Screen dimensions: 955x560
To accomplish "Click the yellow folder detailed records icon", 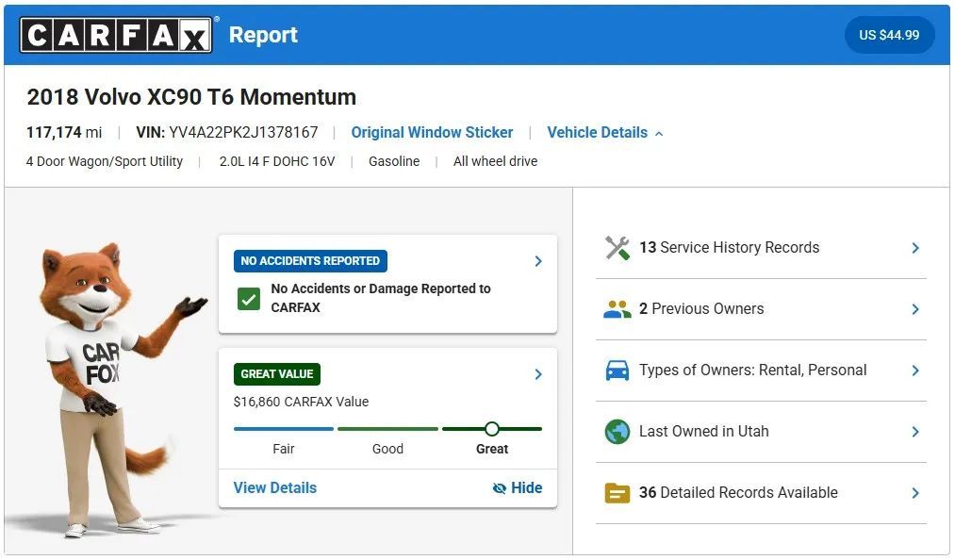I will [x=617, y=493].
